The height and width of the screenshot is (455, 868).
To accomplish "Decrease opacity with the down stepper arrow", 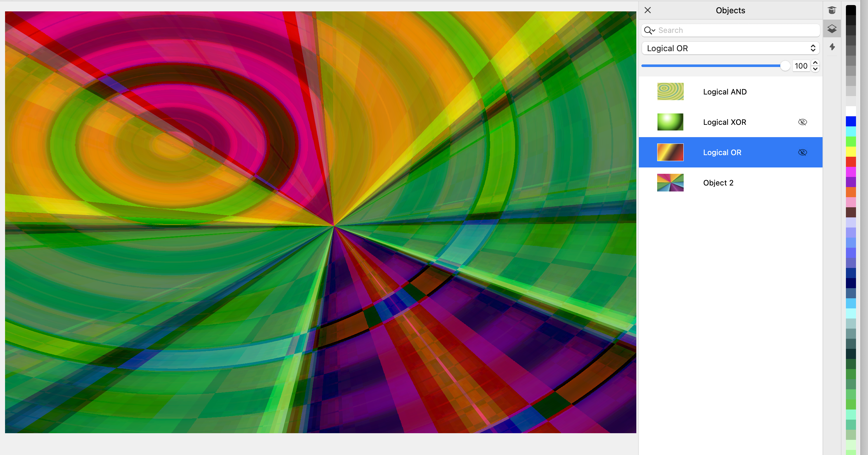I will pos(815,69).
